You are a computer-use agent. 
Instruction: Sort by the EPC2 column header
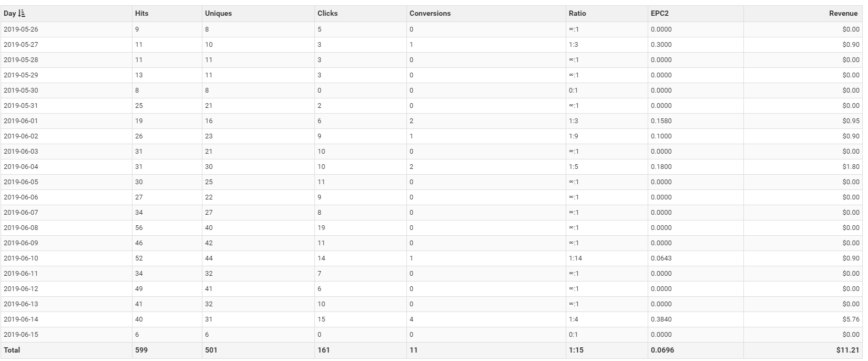[659, 14]
